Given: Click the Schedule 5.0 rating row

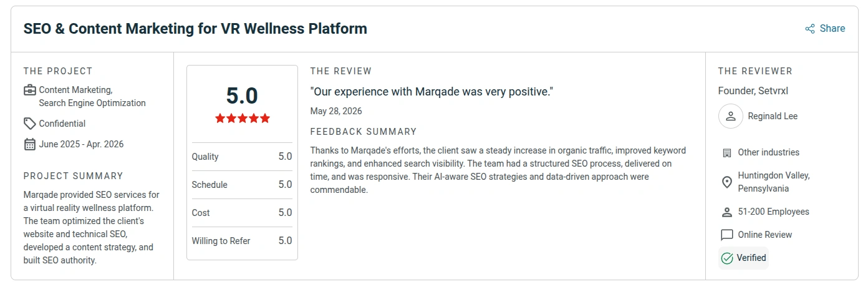Looking at the screenshot, I should click(242, 185).
